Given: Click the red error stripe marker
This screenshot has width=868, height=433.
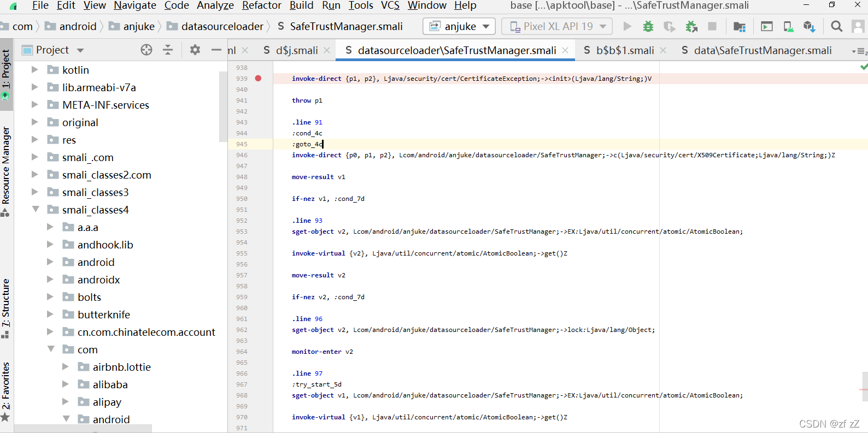Looking at the screenshot, I should 864,390.
